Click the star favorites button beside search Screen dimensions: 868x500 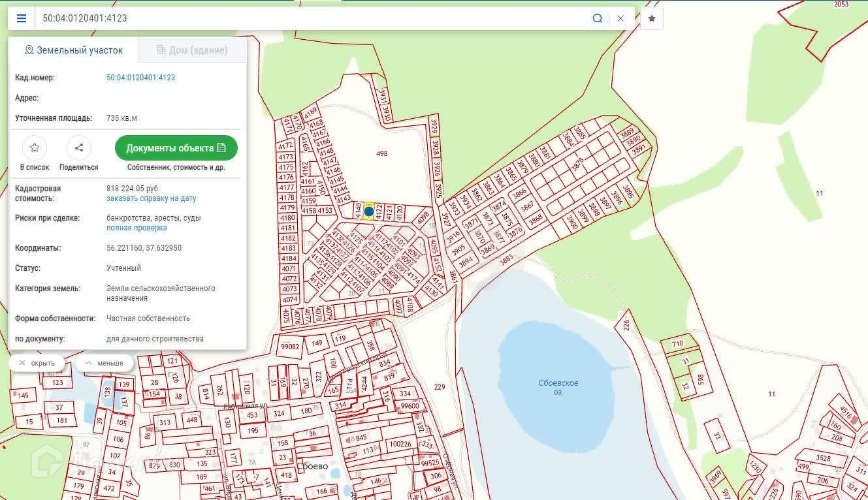(651, 18)
